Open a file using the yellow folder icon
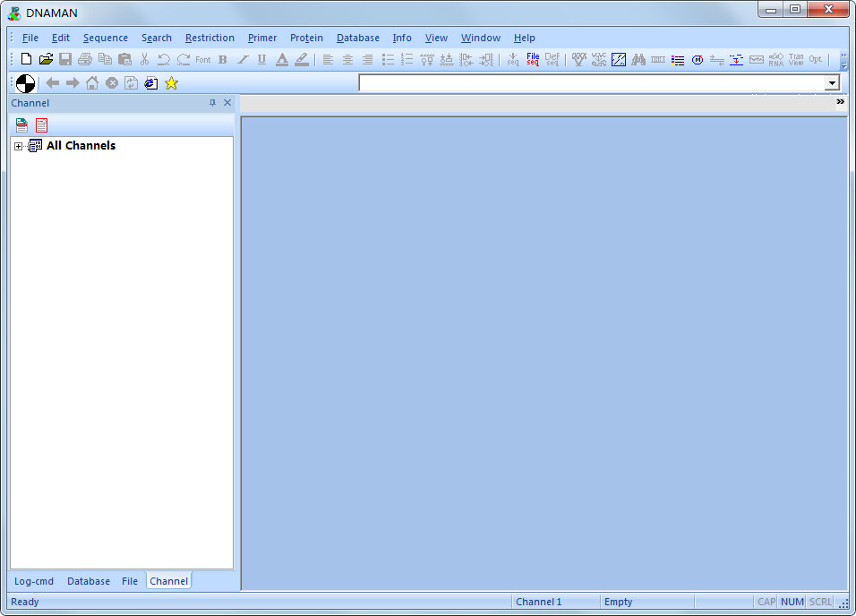 click(x=46, y=59)
